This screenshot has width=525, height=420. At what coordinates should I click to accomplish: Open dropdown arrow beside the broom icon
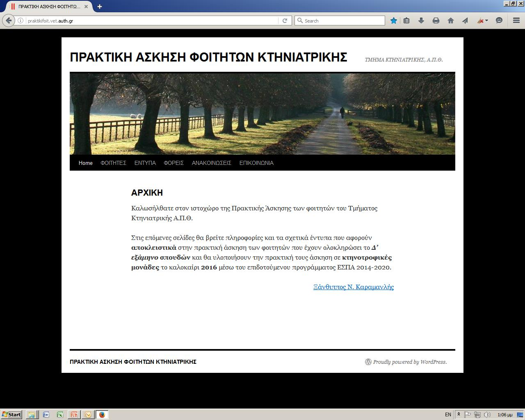click(486, 21)
